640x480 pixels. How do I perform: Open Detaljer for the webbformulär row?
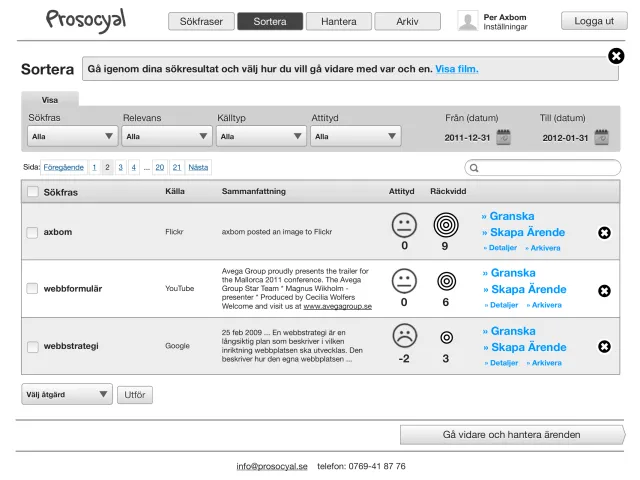[501, 305]
